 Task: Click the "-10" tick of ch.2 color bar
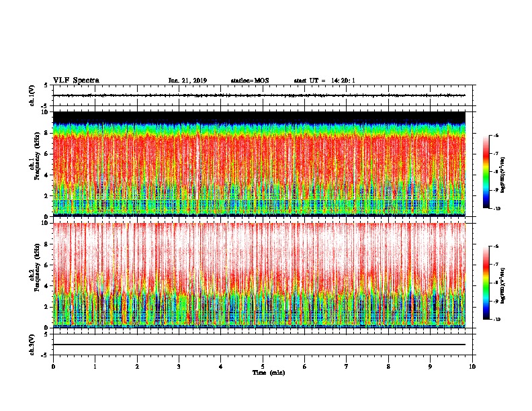coord(497,320)
